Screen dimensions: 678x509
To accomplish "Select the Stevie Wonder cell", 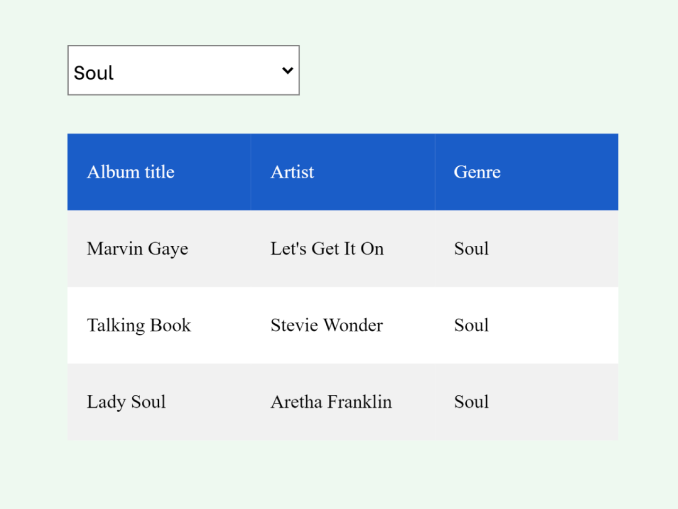I will coord(326,325).
